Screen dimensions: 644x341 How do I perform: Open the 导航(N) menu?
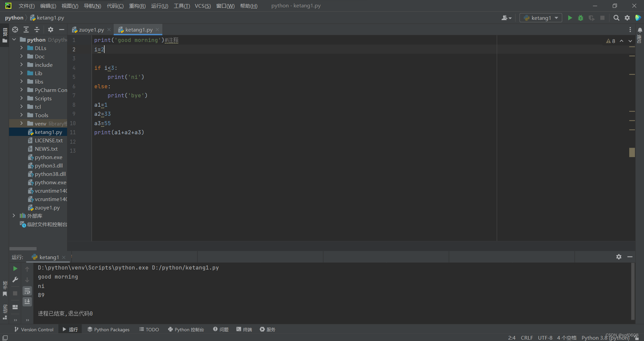click(x=92, y=6)
